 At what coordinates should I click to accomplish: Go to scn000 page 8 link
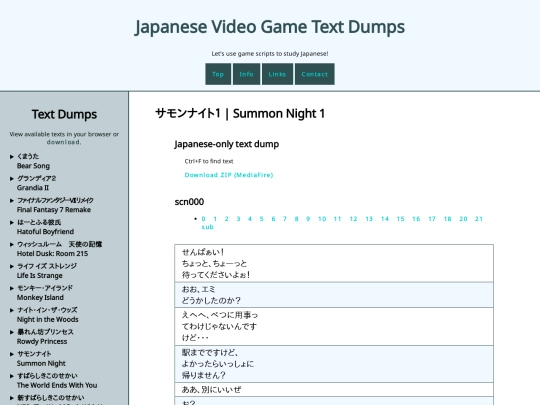coord(297,219)
